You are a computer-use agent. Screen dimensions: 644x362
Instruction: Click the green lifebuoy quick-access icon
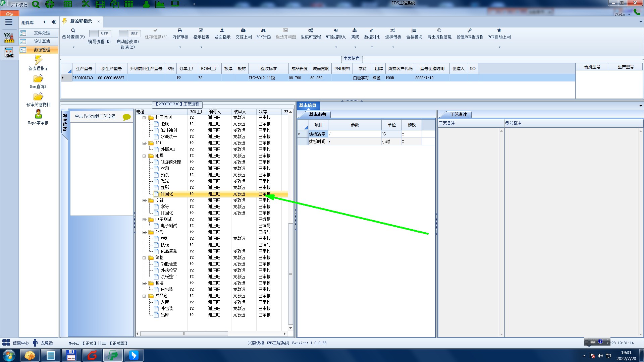(50, 4)
